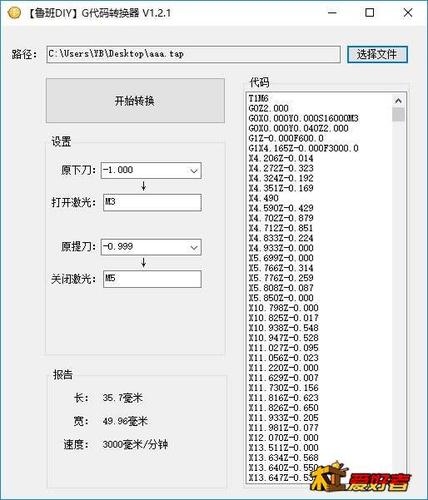Select code line G1X4.165Z-0.000F3000.0

pyautogui.click(x=303, y=148)
